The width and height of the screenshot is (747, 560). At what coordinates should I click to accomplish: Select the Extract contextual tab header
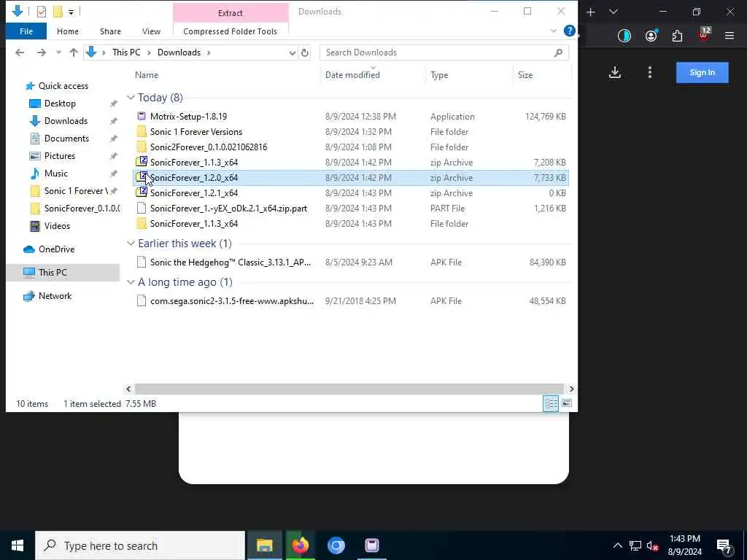pos(231,13)
